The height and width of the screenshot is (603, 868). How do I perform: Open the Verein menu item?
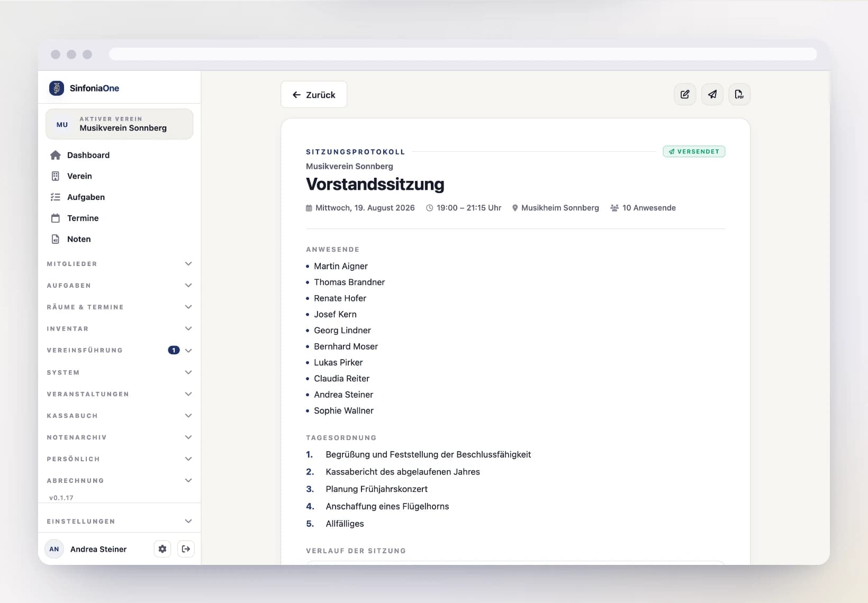click(119, 176)
